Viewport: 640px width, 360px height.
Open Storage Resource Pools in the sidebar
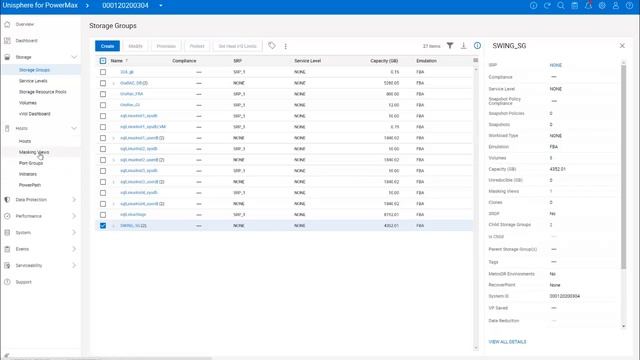click(x=42, y=92)
